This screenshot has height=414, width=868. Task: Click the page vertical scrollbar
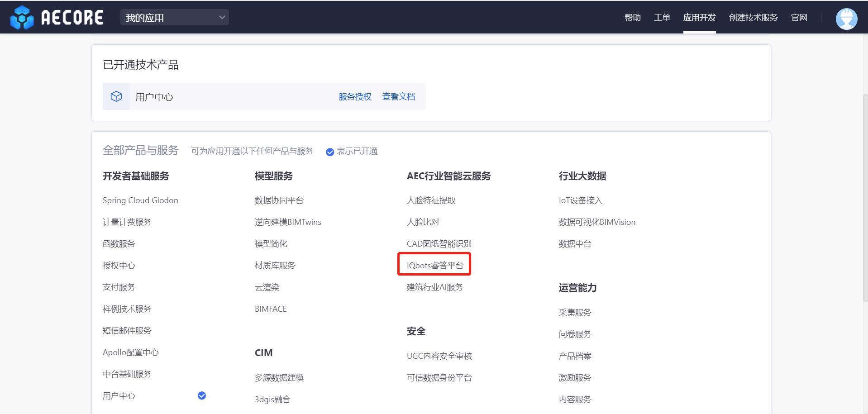865,195
